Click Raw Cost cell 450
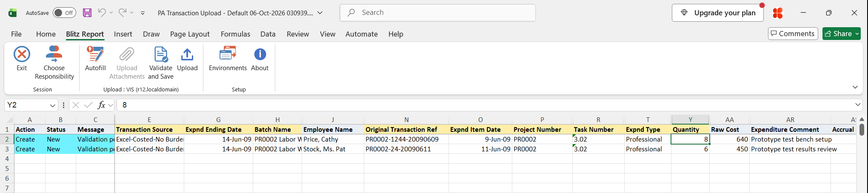Image resolution: width=868 pixels, height=193 pixels. pyautogui.click(x=729, y=149)
